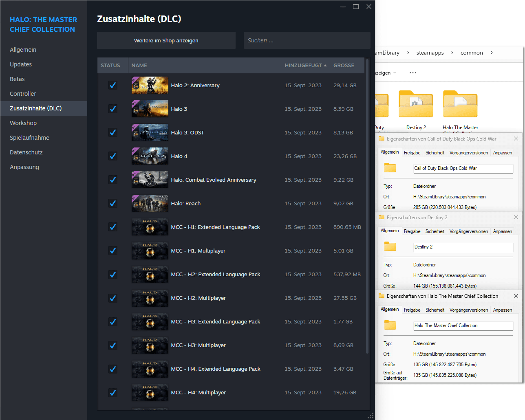The image size is (525, 420).
Task: Open Vorgängerversionen tab in Destiny 2 properties
Action: pos(469,231)
